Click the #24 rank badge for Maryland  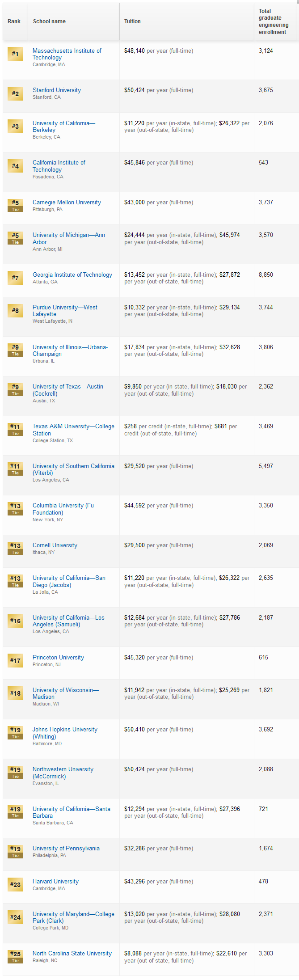point(15,917)
